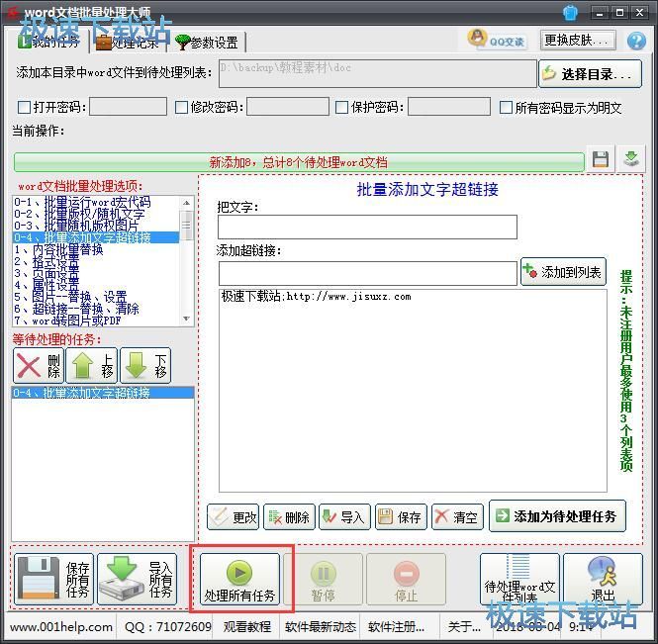Click 更改 to modify list entry

[x=234, y=516]
